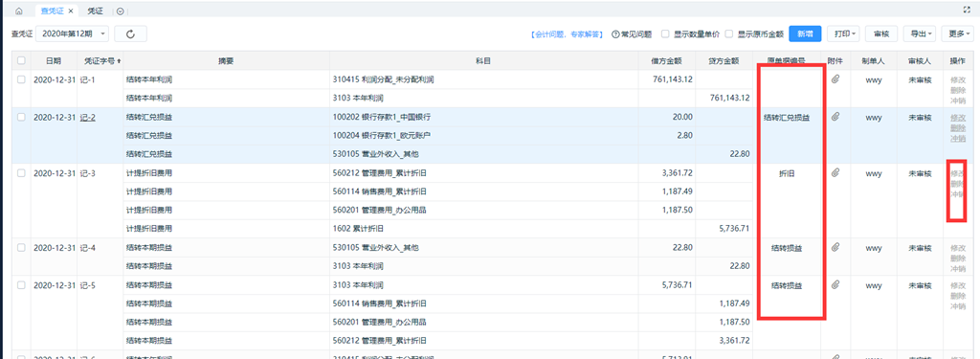The height and width of the screenshot is (359, 980).
Task: Click debit amount 3,361.72 in 记-3
Action: click(x=676, y=172)
